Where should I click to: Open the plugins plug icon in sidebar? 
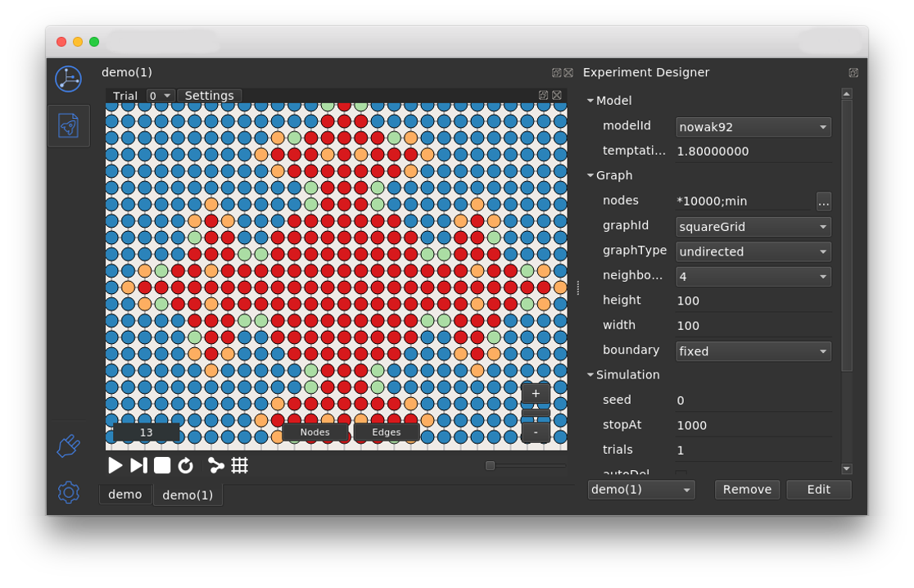[x=68, y=446]
